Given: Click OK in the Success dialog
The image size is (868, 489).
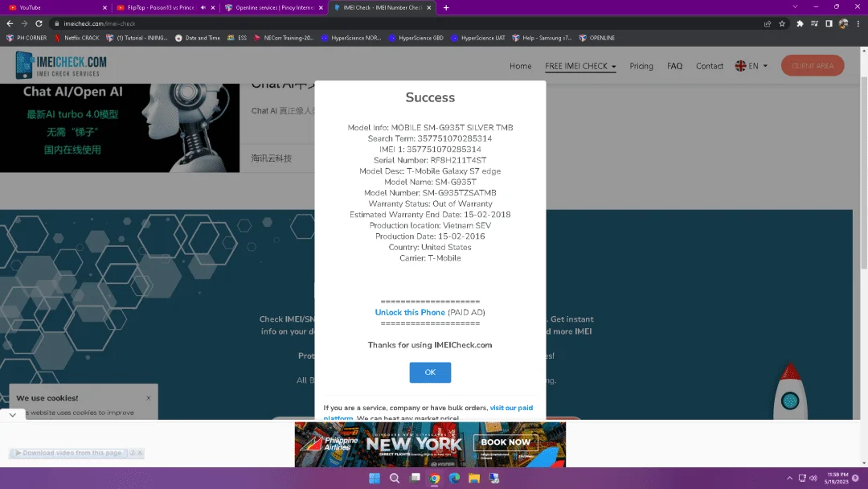Looking at the screenshot, I should [430, 372].
